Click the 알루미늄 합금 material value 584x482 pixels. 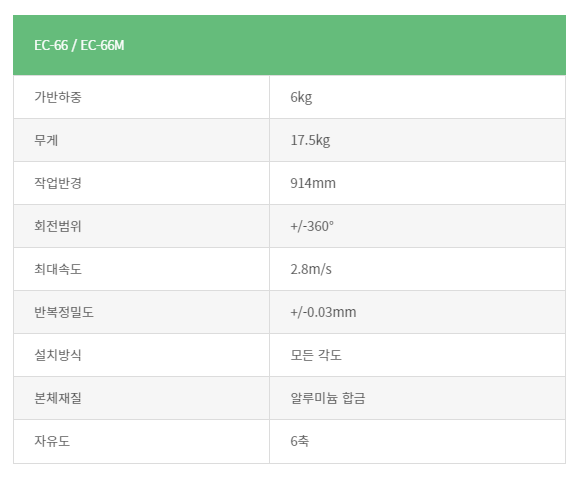(x=327, y=398)
